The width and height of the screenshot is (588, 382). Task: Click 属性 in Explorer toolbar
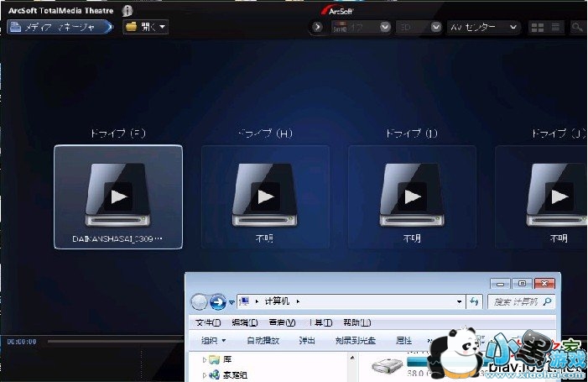pos(403,341)
